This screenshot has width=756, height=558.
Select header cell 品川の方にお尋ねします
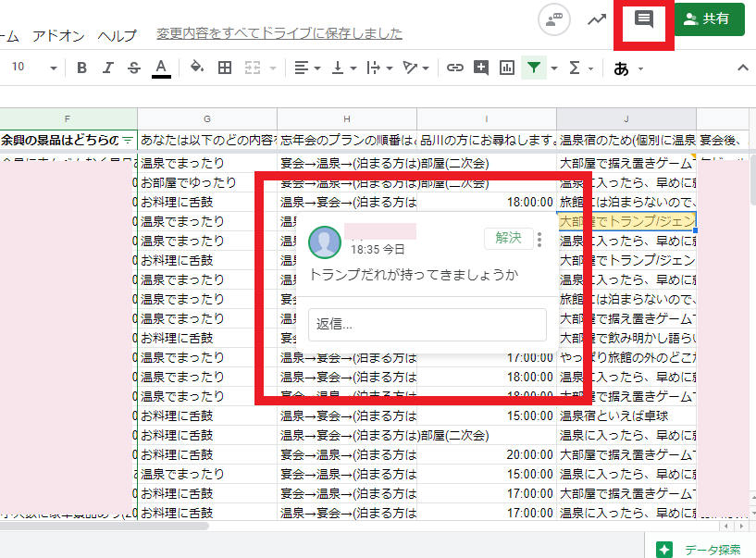487,141
